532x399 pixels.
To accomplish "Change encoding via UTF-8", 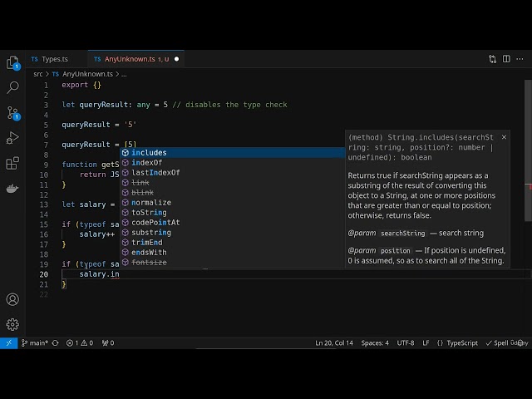I will [x=406, y=343].
